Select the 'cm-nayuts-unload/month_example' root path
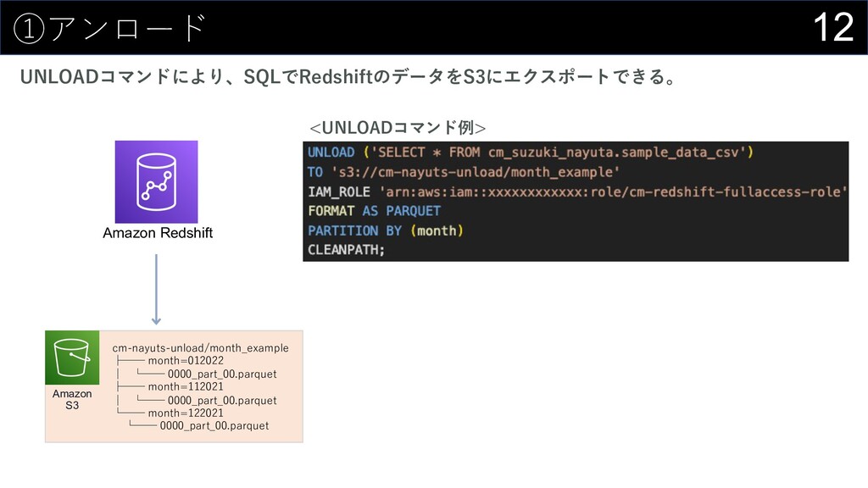 click(200, 348)
